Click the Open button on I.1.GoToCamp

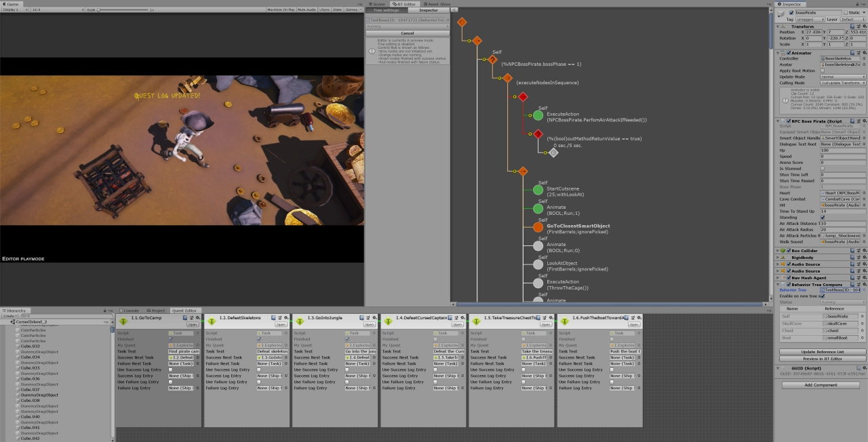[x=193, y=325]
